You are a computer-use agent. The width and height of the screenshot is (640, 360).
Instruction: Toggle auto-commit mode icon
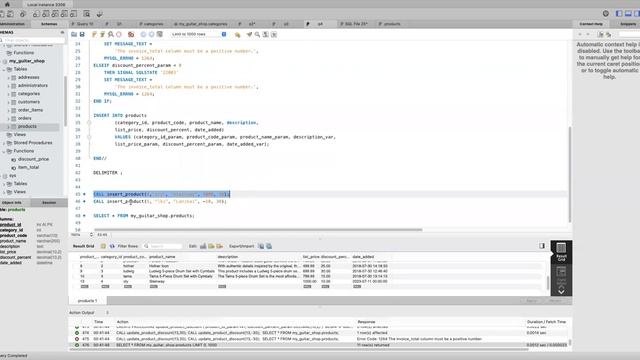pyautogui.click(x=160, y=35)
